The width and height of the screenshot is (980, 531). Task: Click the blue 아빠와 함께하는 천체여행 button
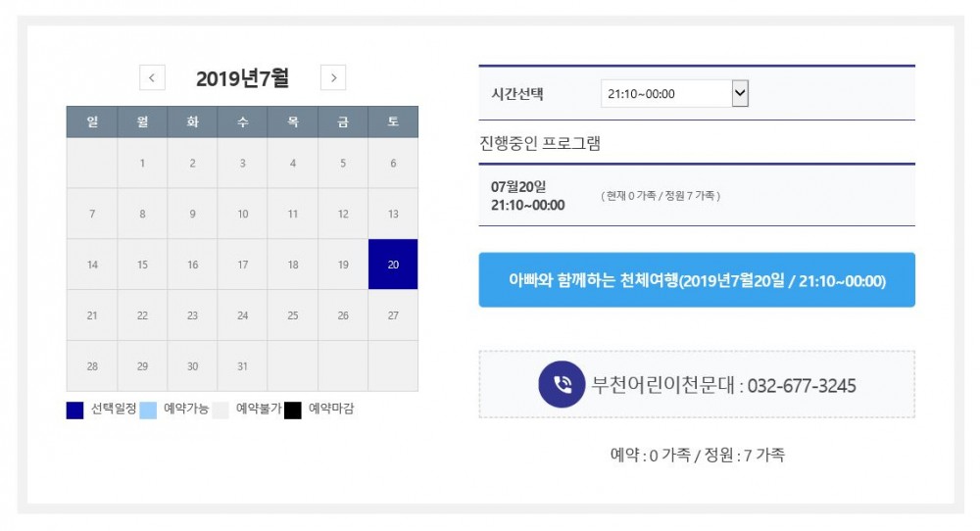(697, 281)
